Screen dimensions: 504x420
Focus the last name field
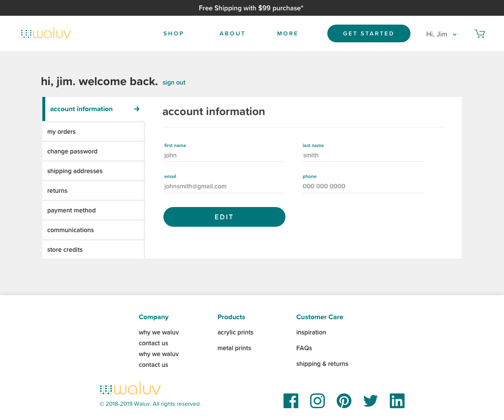pyautogui.click(x=363, y=155)
